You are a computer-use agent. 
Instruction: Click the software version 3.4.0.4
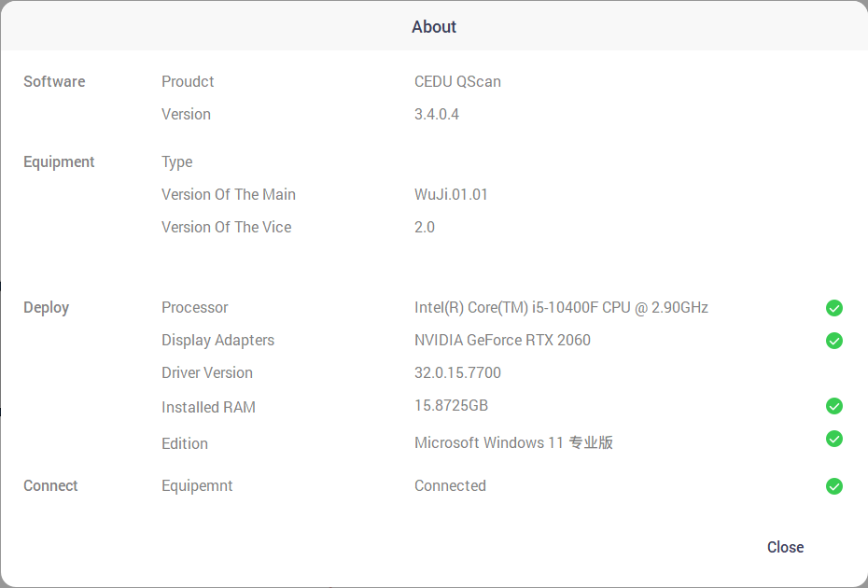(x=436, y=115)
